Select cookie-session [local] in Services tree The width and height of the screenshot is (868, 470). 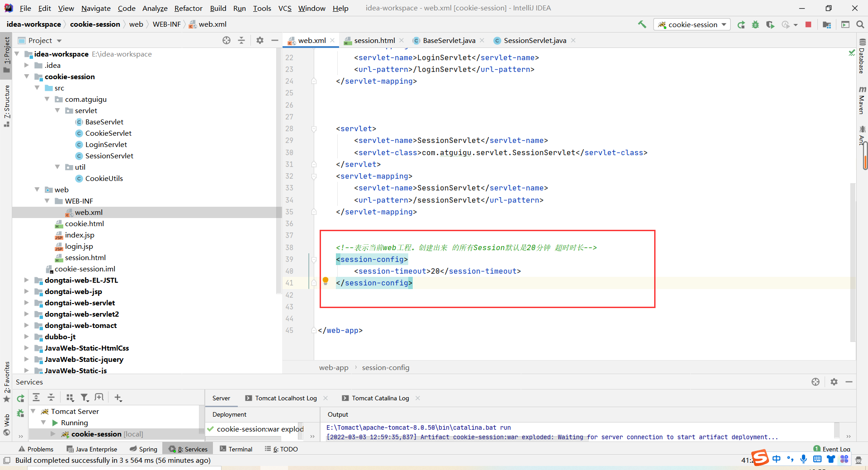pos(107,434)
